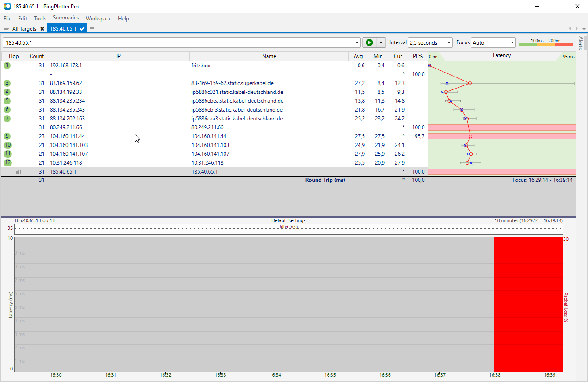Image resolution: width=588 pixels, height=382 pixels.
Task: Click the 16:34 time label on timeline
Action: coord(275,375)
